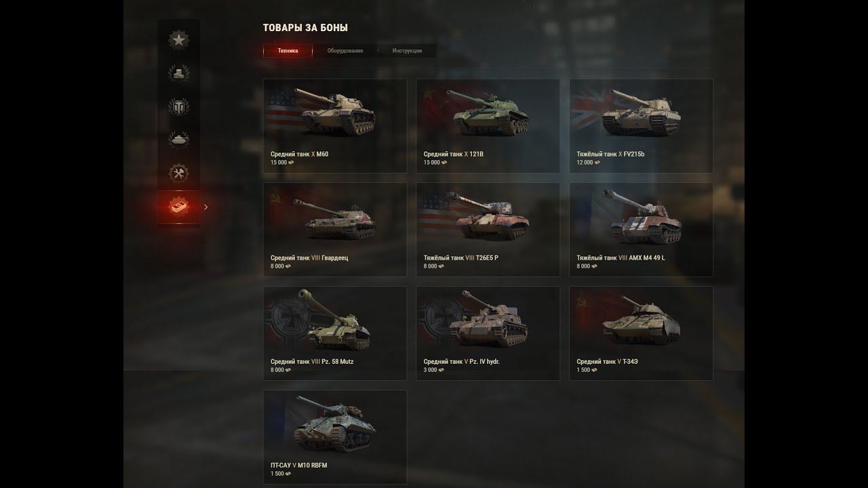Select the gold coins stack sidebar icon
Viewport: 868px width, 488px height.
[x=178, y=73]
